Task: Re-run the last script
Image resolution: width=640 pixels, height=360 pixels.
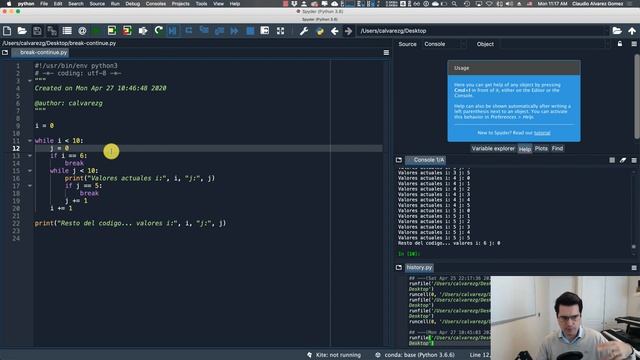Action: tap(158, 31)
